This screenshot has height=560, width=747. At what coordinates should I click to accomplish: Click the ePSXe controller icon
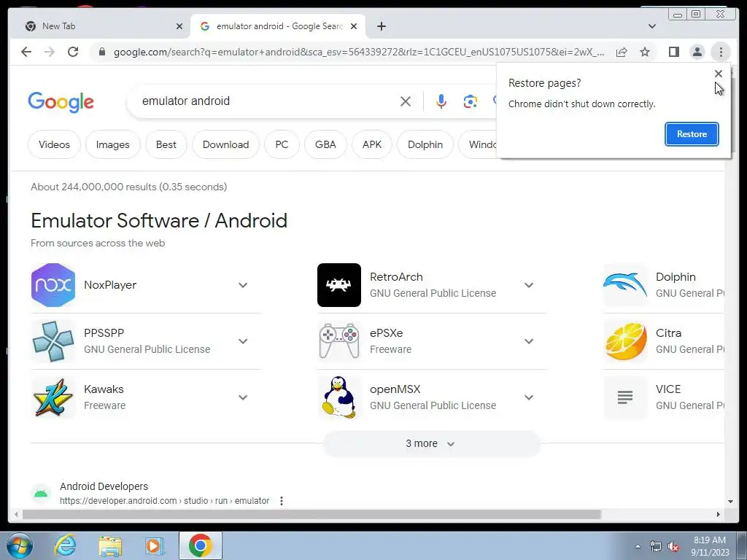(x=339, y=341)
